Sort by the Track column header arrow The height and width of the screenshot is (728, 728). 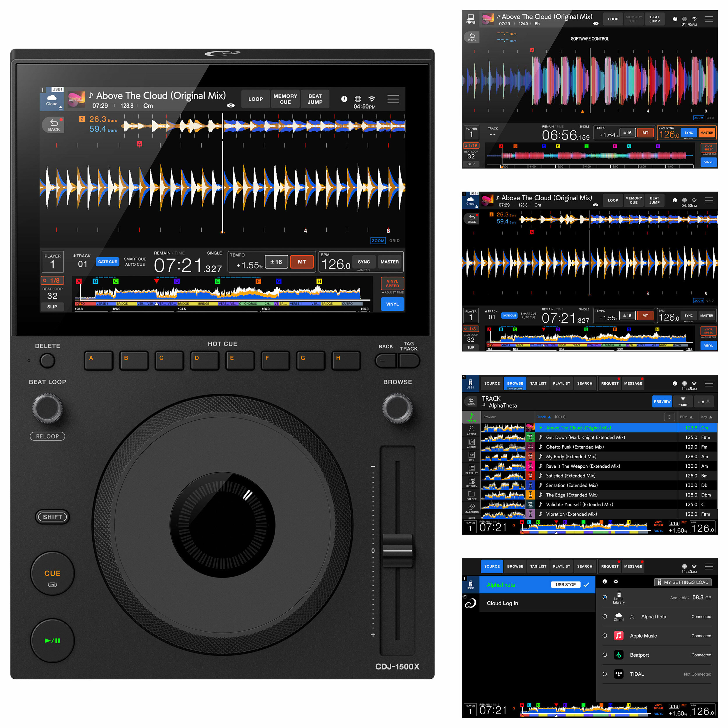(x=549, y=417)
